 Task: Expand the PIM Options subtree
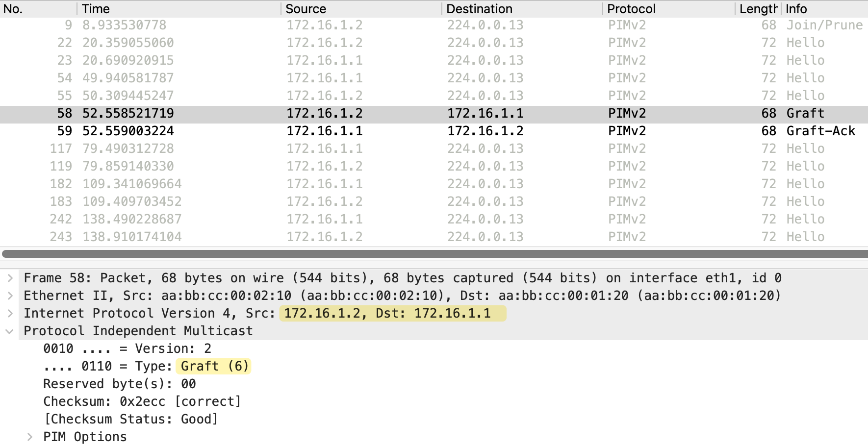click(30, 437)
